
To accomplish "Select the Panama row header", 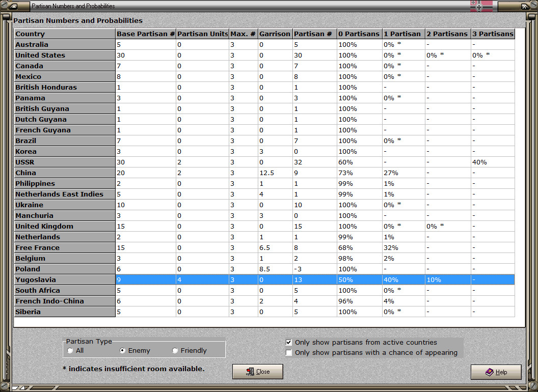I will click(65, 98).
